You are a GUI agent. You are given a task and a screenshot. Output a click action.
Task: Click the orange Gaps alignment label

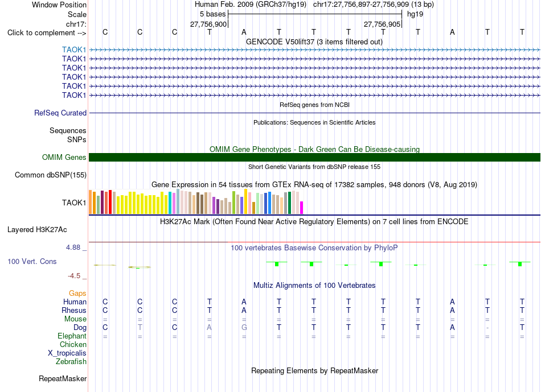77,294
